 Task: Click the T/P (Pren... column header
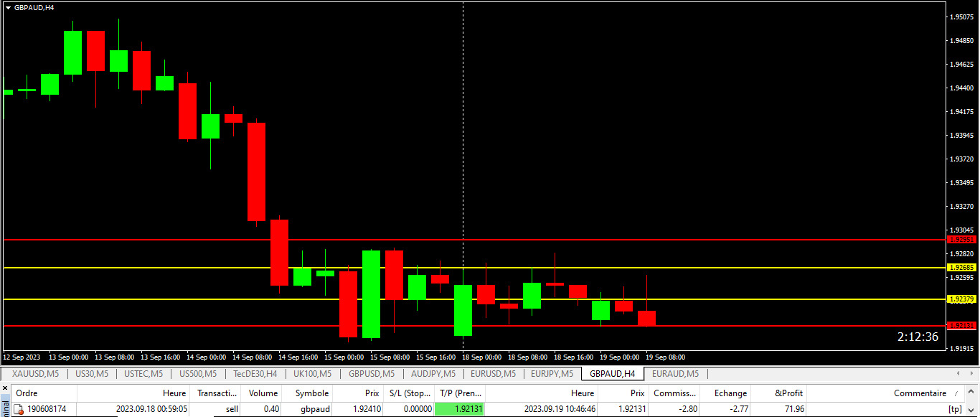tap(460, 393)
